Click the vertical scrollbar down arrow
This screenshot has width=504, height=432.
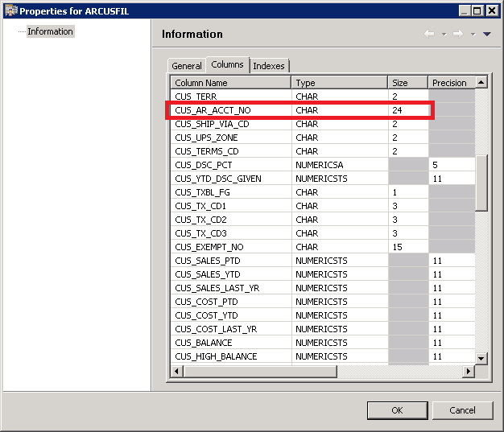(x=481, y=359)
